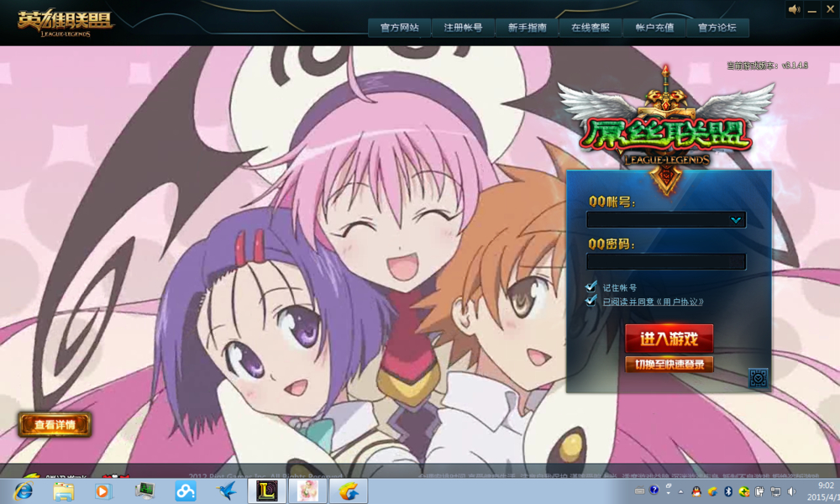Switch to League of Legends taskbar button
This screenshot has height=504, width=840.
(267, 491)
